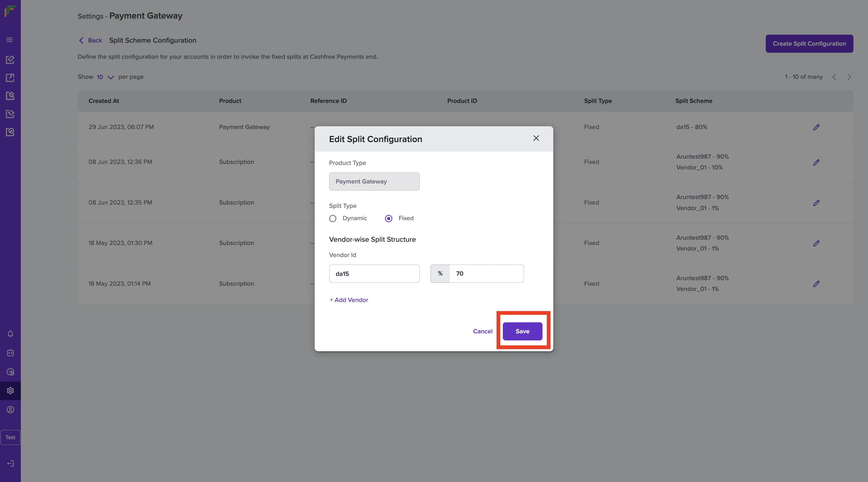Click Cancel in the dialog

[x=482, y=331]
